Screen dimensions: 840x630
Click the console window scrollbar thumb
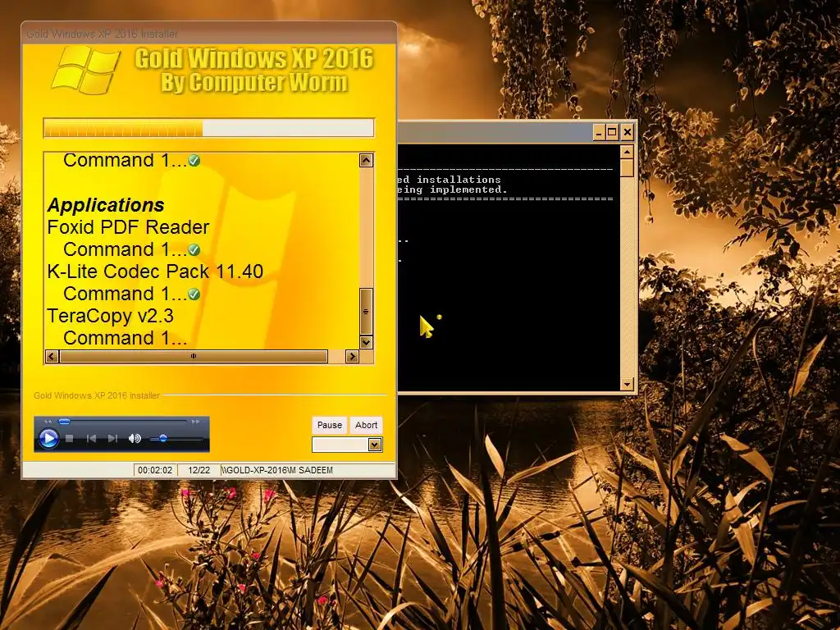pos(627,168)
